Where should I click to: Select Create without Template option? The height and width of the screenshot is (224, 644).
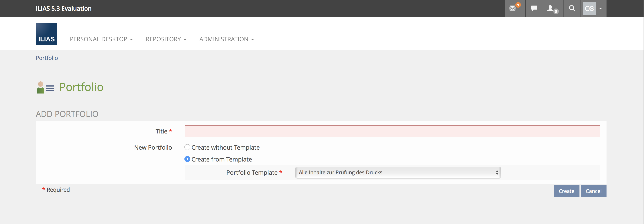(x=187, y=147)
